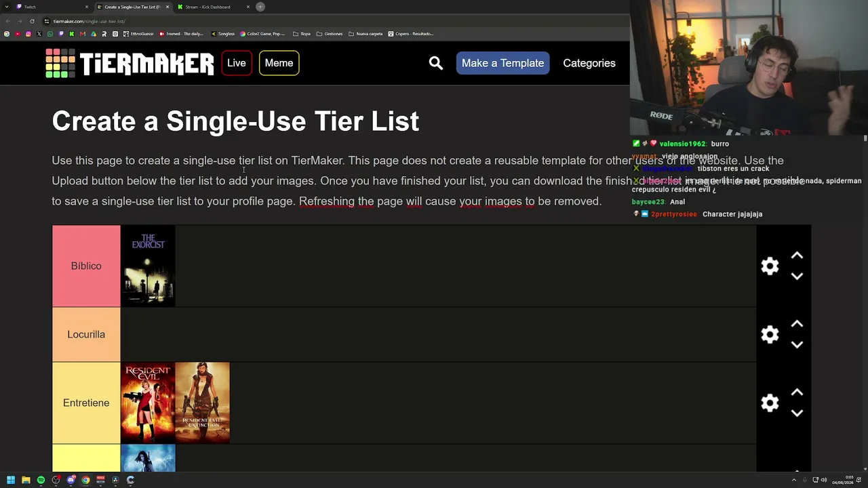Close the Twitch browser tab
Image resolution: width=868 pixels, height=488 pixels.
(87, 7)
